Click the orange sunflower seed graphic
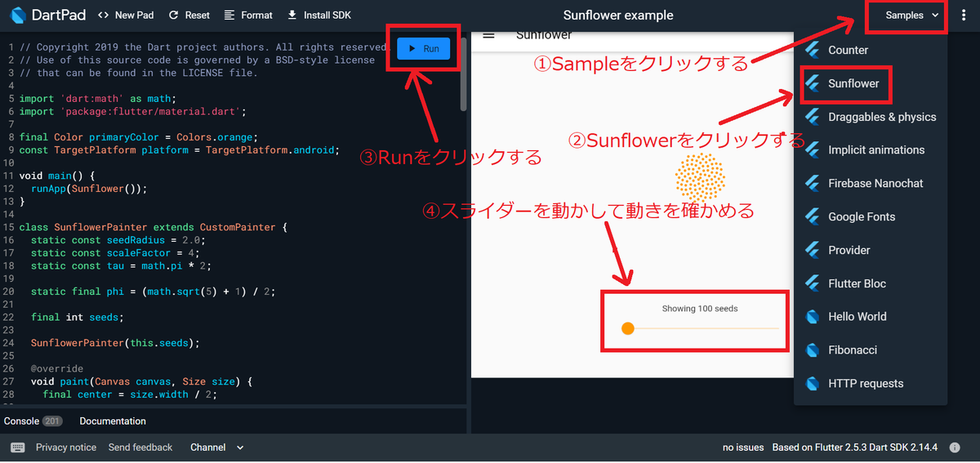This screenshot has height=463, width=980. [x=701, y=178]
